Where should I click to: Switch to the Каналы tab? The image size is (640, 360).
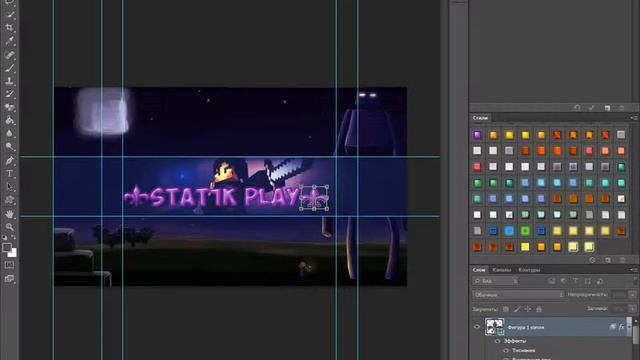(x=502, y=270)
